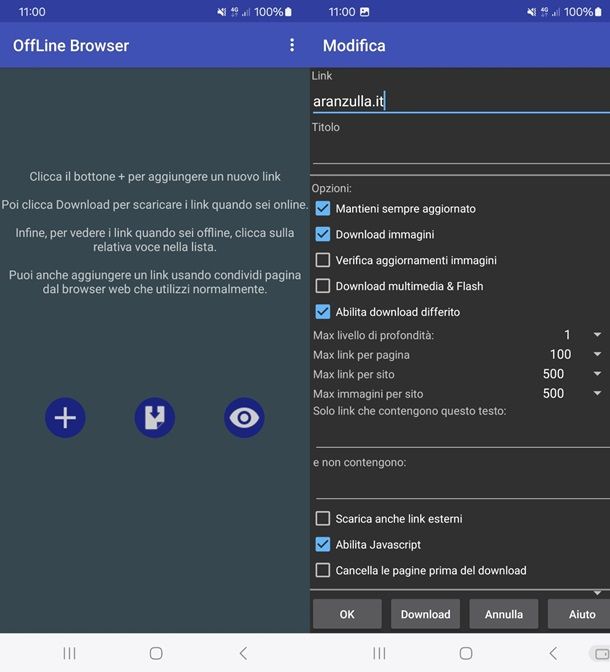
Task: Tap the Opzioni: label
Action: pos(331,188)
